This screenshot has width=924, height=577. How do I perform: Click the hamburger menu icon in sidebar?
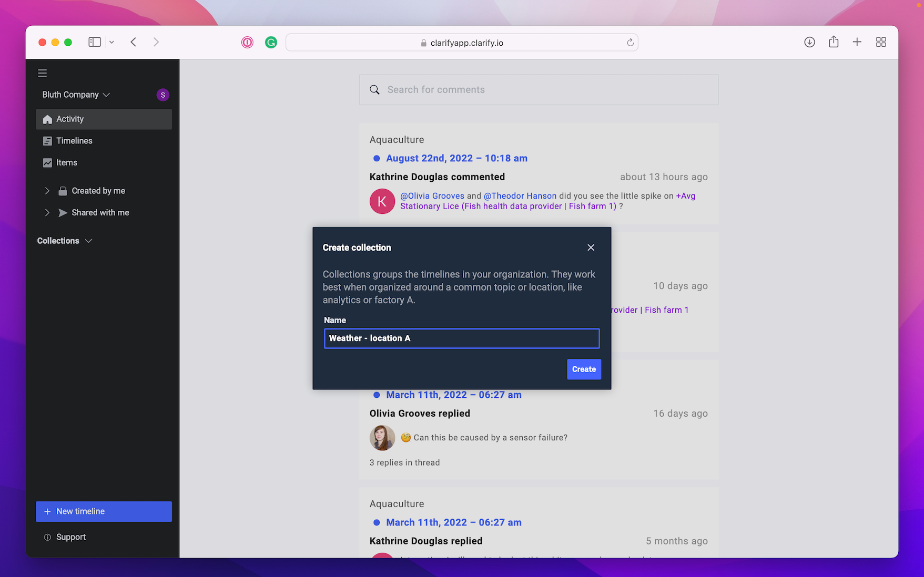(43, 73)
